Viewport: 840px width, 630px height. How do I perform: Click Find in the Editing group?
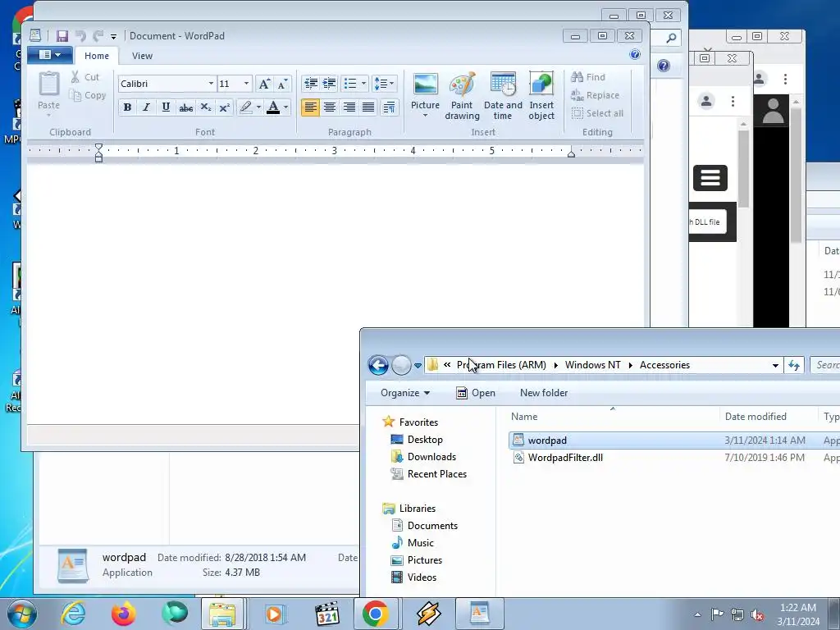click(588, 77)
